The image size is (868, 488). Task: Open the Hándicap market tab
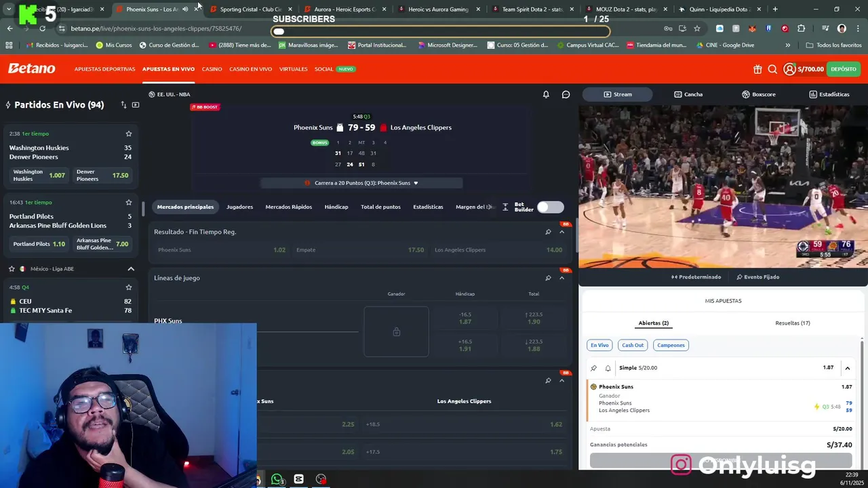(x=336, y=207)
